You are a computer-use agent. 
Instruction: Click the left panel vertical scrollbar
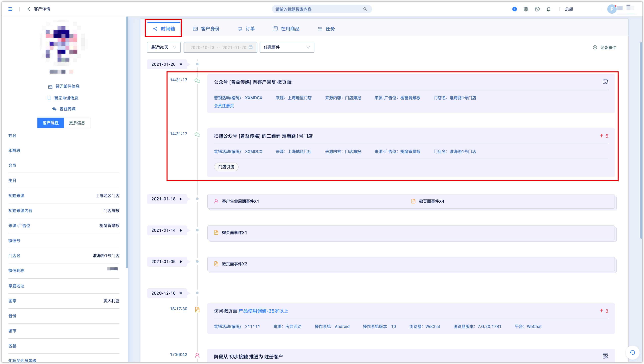coord(127,143)
